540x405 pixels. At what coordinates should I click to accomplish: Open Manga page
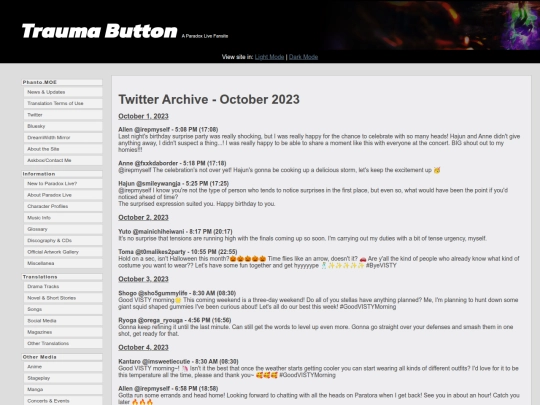63,390
